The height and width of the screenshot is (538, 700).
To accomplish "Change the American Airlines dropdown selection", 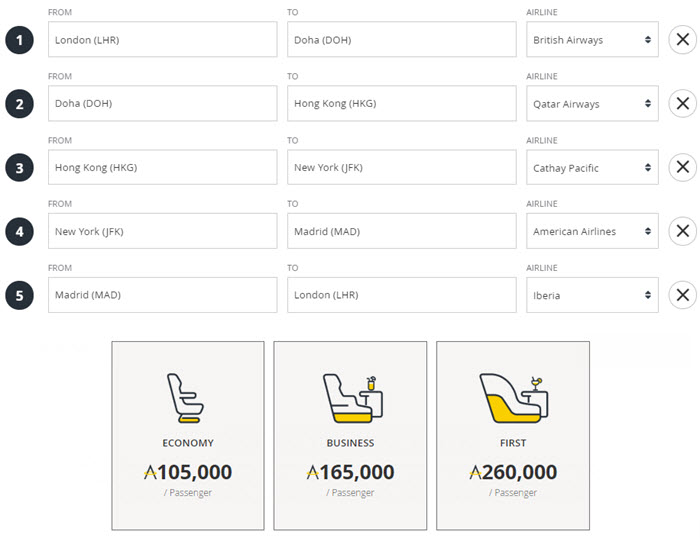I will [592, 231].
